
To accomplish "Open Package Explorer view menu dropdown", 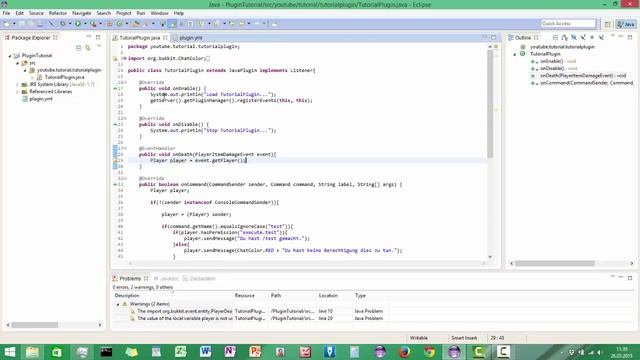I will click(x=99, y=47).
